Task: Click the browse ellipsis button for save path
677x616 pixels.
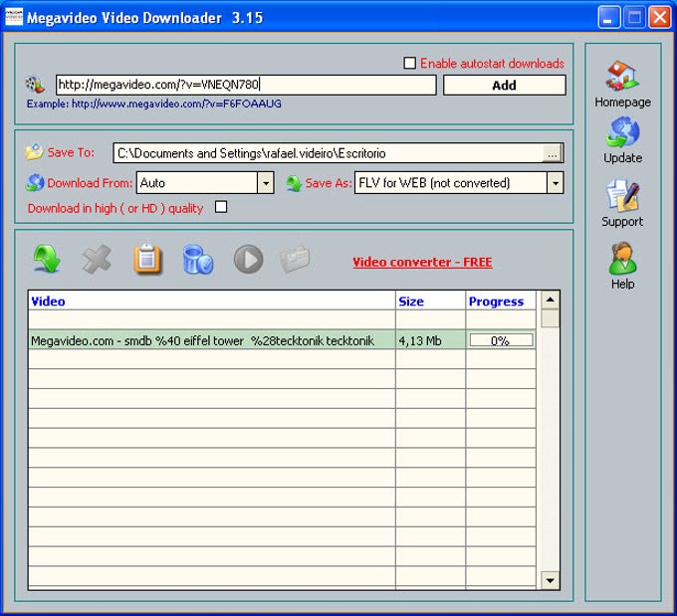Action: coord(553,153)
